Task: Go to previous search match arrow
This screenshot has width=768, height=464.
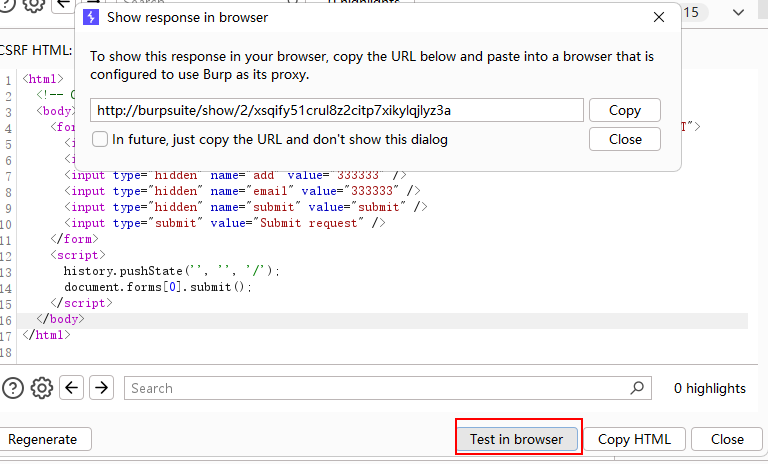Action: point(72,388)
